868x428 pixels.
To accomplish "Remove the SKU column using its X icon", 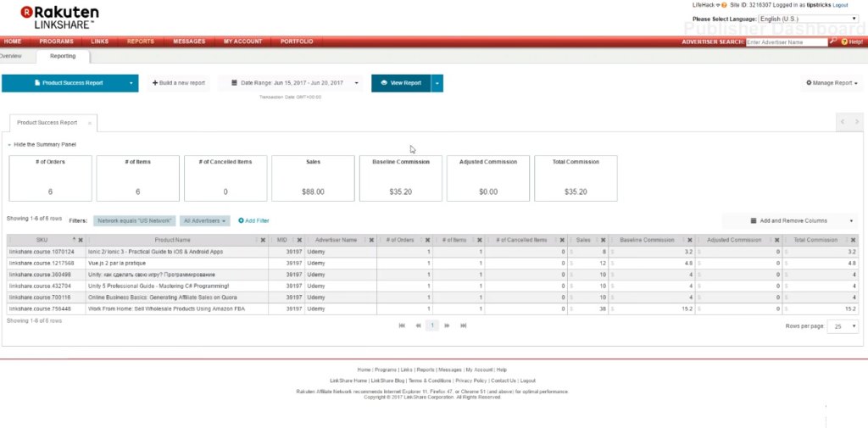I will [x=81, y=240].
